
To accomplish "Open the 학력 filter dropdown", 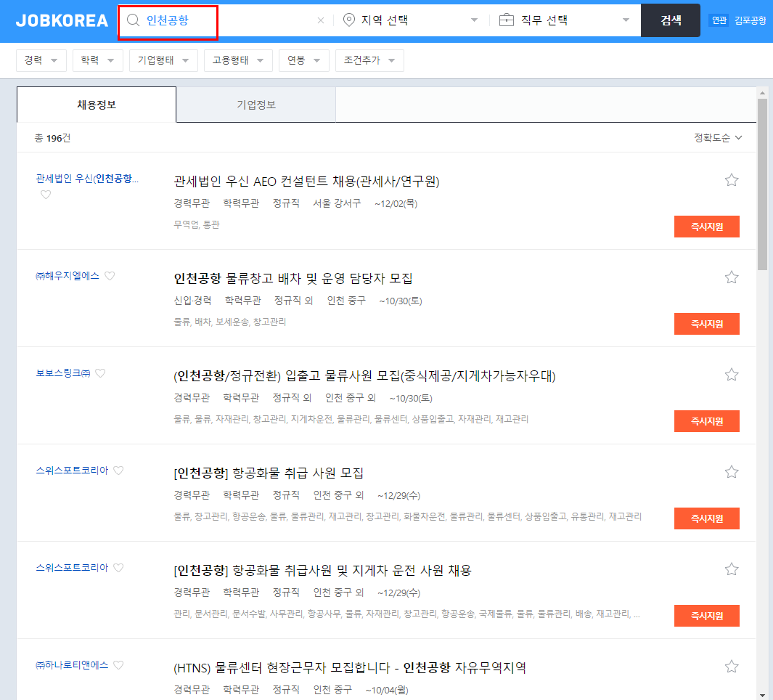I will pyautogui.click(x=97, y=61).
